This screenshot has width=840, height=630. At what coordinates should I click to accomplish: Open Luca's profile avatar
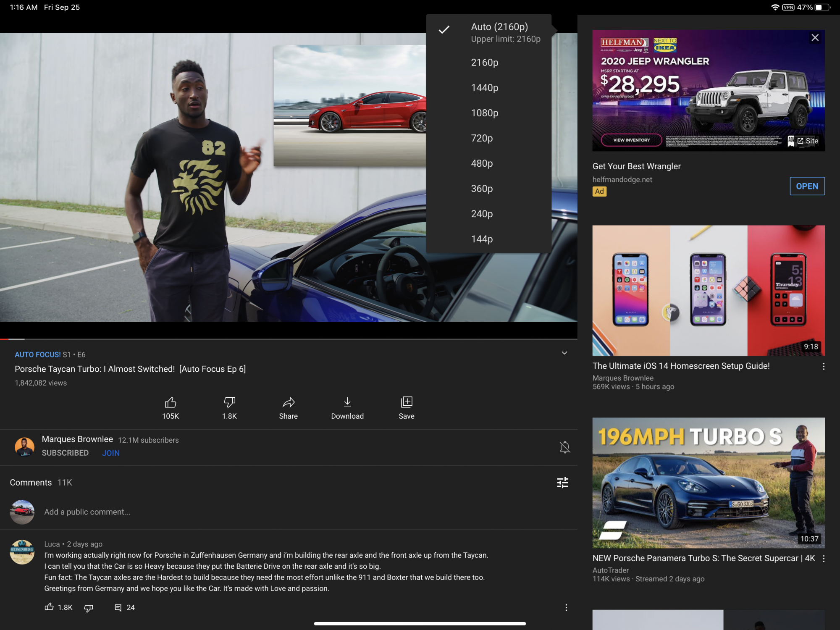(x=22, y=552)
